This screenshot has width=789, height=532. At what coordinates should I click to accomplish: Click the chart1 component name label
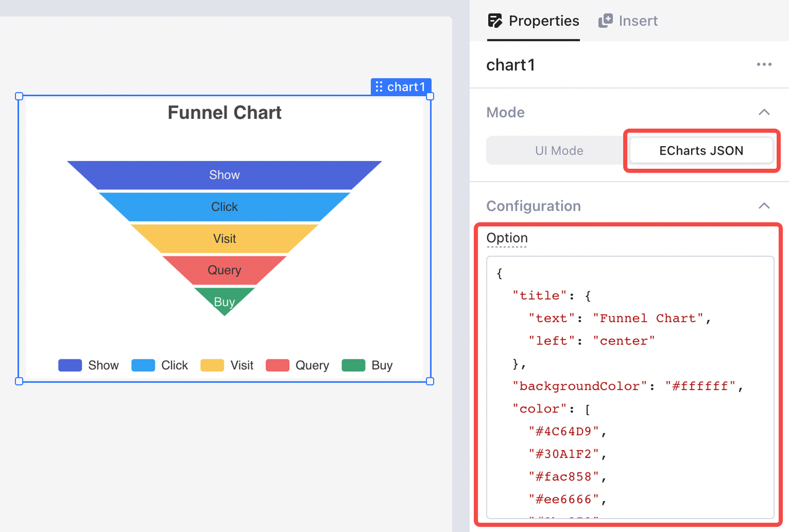pyautogui.click(x=510, y=65)
